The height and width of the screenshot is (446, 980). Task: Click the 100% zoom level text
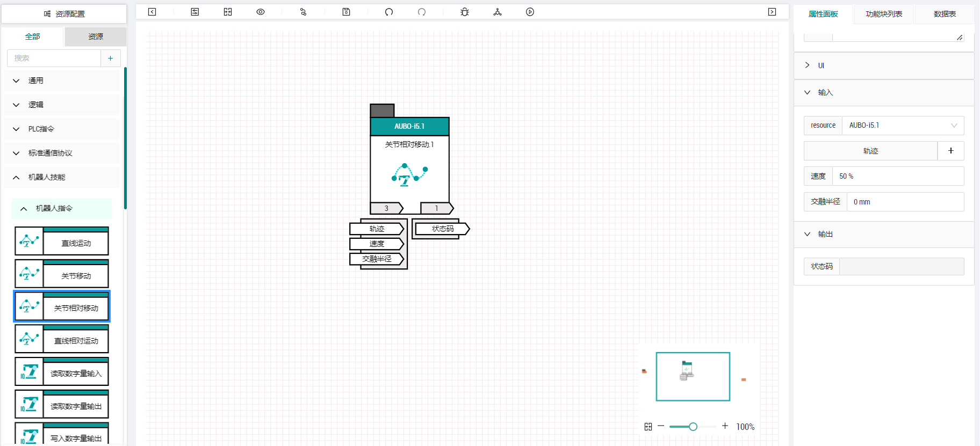[745, 427]
